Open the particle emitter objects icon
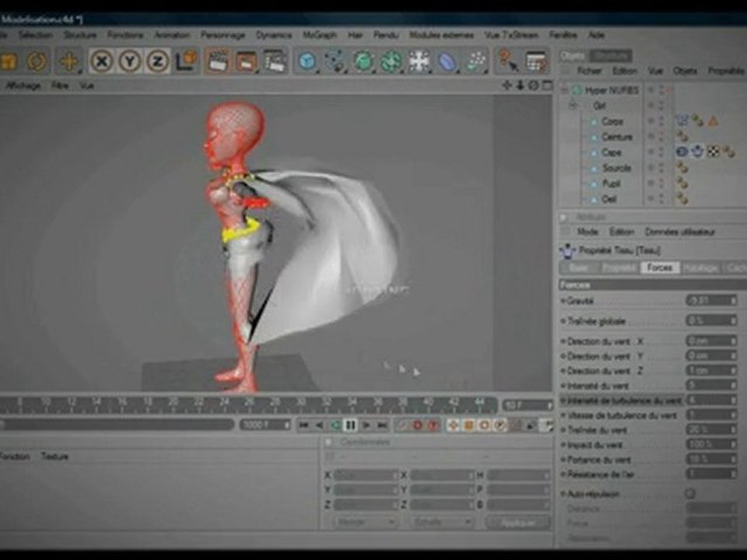The height and width of the screenshot is (560, 747). [x=475, y=61]
